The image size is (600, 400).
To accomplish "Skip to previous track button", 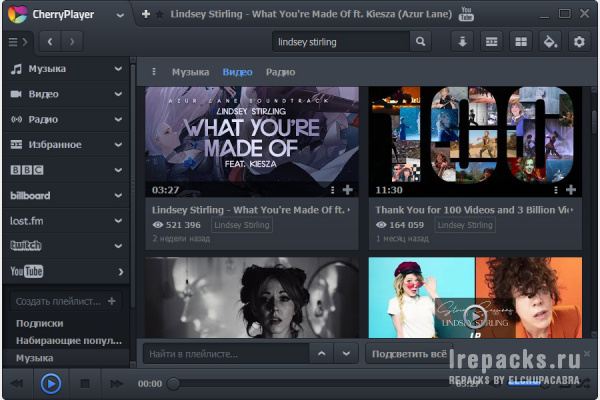I will point(17,384).
